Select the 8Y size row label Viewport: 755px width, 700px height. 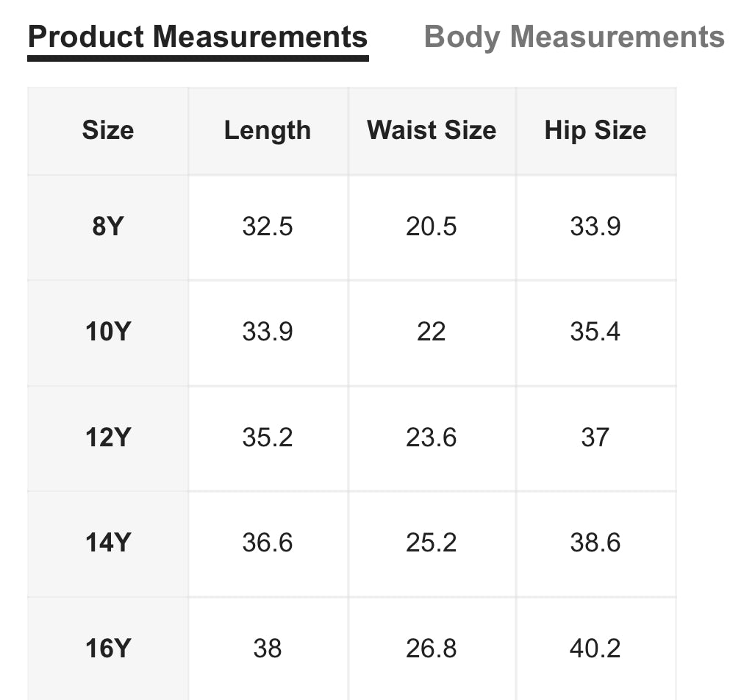click(x=107, y=226)
